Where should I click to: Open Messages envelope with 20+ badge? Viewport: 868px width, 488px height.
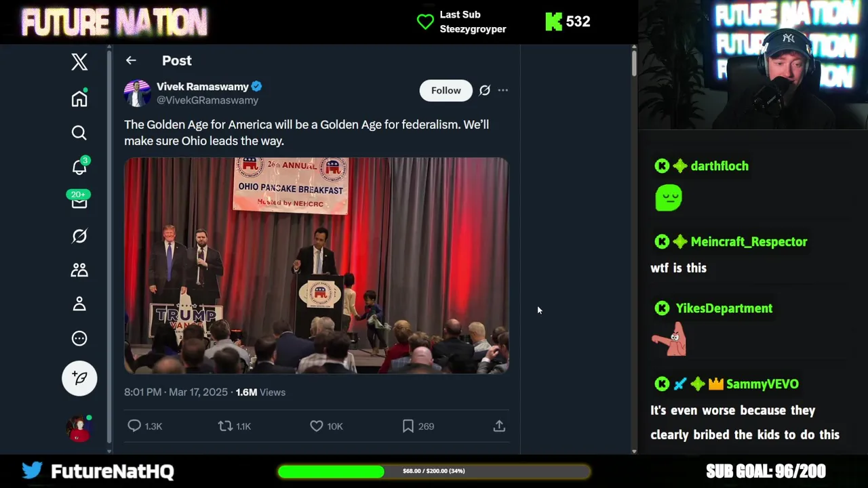[79, 201]
